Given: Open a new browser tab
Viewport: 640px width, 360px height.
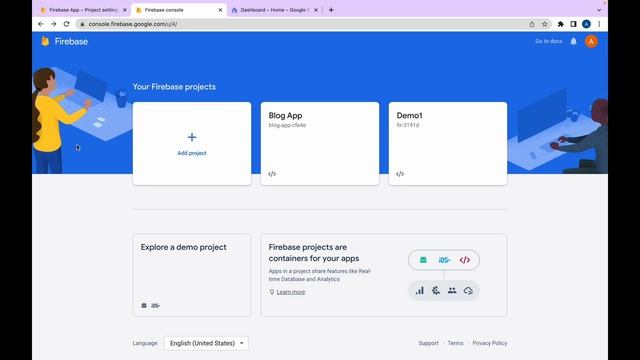Looking at the screenshot, I should [331, 10].
